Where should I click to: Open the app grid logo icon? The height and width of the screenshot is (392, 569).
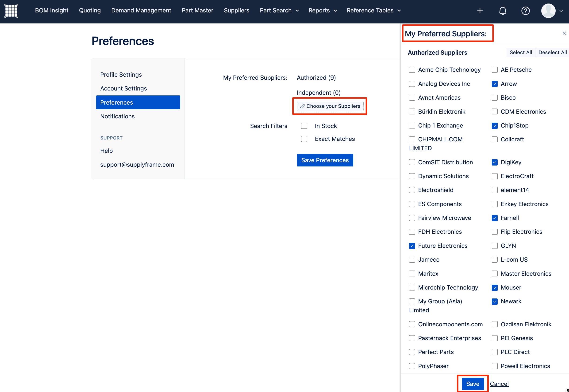point(11,11)
